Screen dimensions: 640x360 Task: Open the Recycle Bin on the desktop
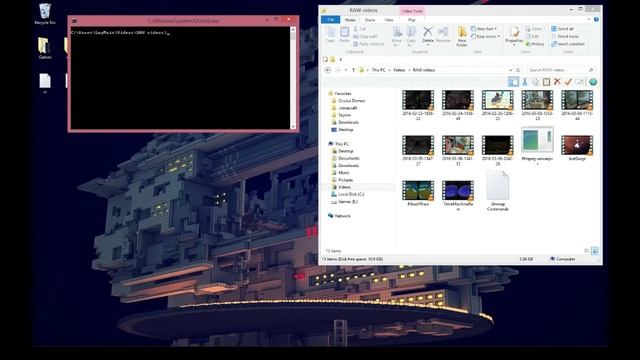[x=45, y=14]
